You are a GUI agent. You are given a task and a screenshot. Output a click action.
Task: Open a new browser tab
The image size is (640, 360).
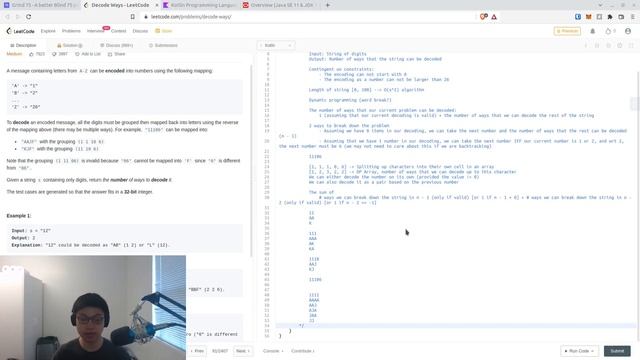(x=327, y=5)
